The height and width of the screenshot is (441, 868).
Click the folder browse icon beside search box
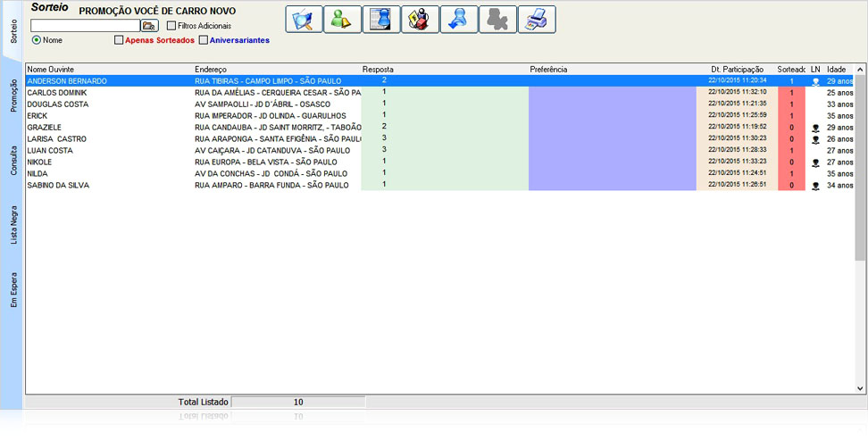click(x=149, y=26)
